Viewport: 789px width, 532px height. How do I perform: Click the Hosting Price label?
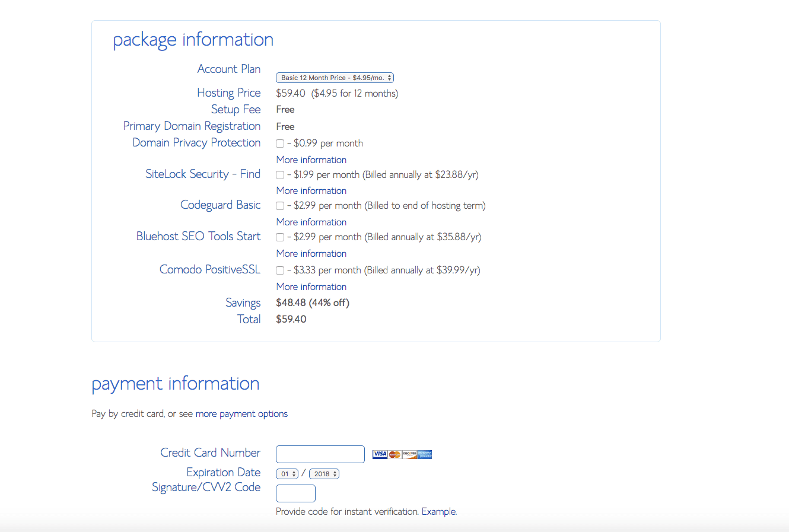(229, 93)
